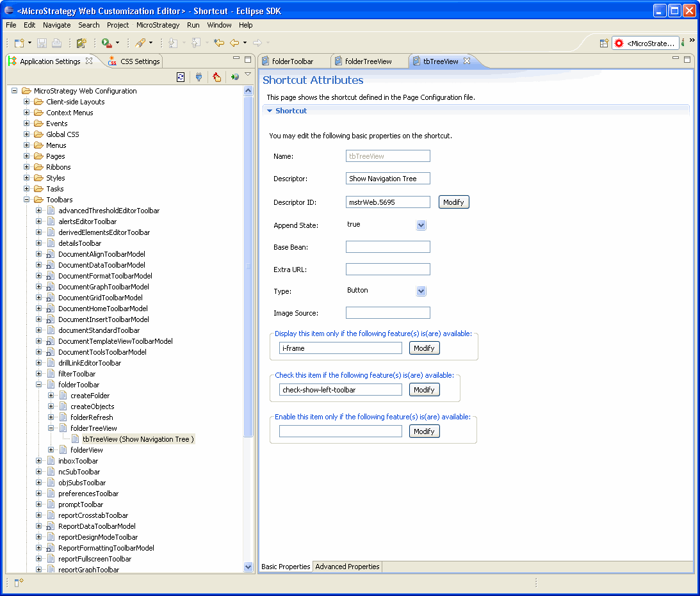Close the tbTreeView editor tab

click(x=467, y=61)
